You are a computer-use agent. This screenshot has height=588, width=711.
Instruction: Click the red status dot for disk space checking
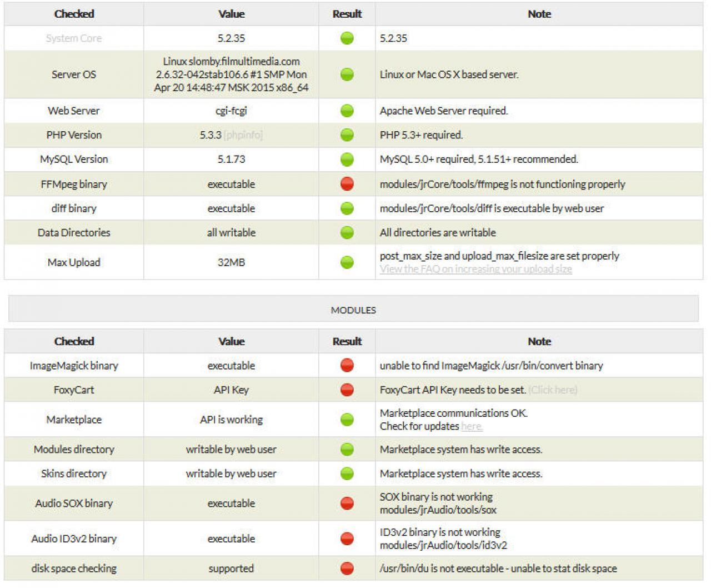[x=347, y=569]
